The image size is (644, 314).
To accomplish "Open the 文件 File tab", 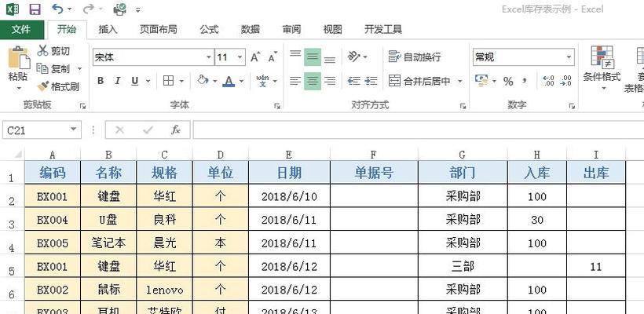I will (21, 30).
